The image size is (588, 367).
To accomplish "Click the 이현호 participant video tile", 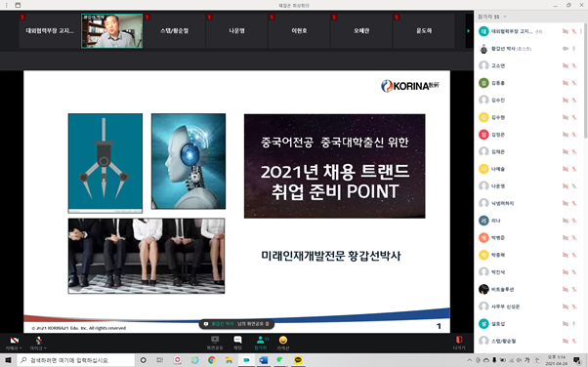I will click(x=299, y=30).
